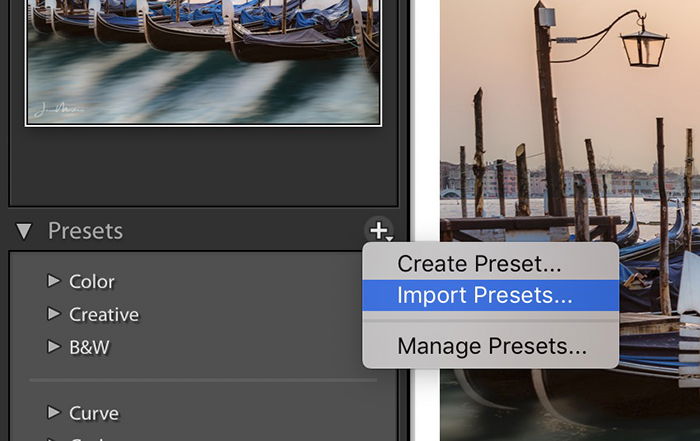Expand the Curve preset group arrow

tap(54, 412)
